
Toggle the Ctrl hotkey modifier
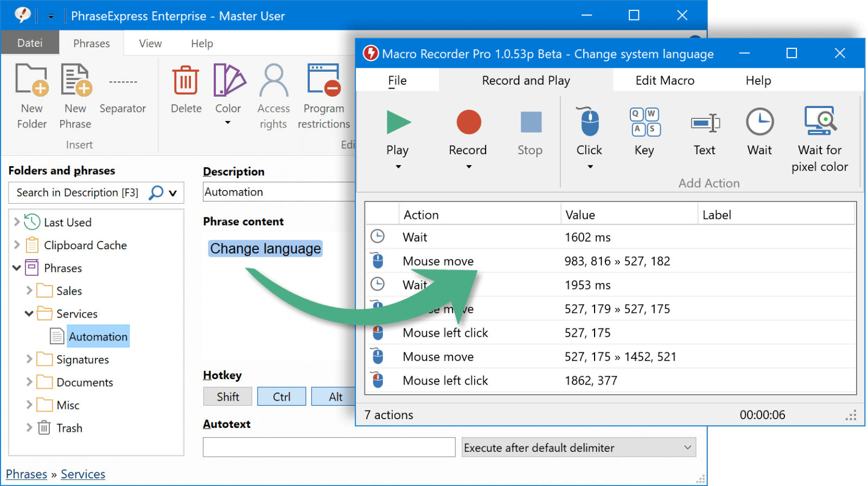pos(282,397)
